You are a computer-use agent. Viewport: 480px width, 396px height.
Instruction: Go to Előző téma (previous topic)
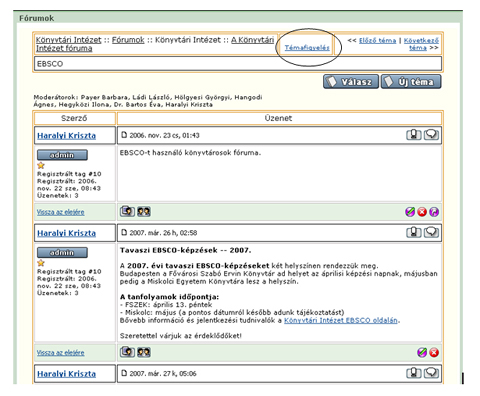point(378,41)
